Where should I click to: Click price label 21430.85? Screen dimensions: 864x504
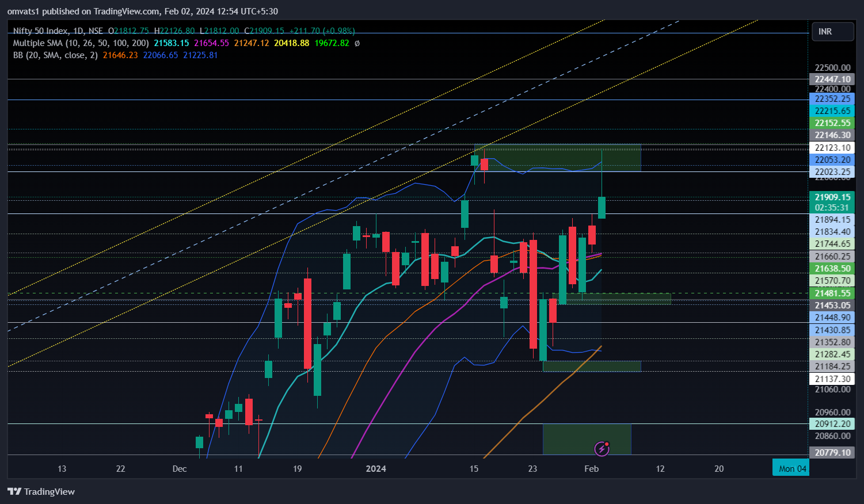[832, 330]
